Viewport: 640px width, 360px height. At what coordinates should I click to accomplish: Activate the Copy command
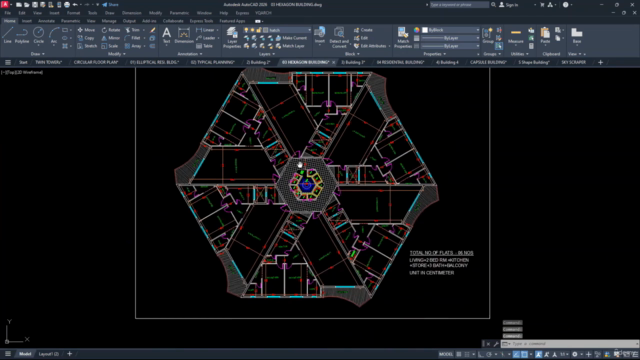(86, 38)
